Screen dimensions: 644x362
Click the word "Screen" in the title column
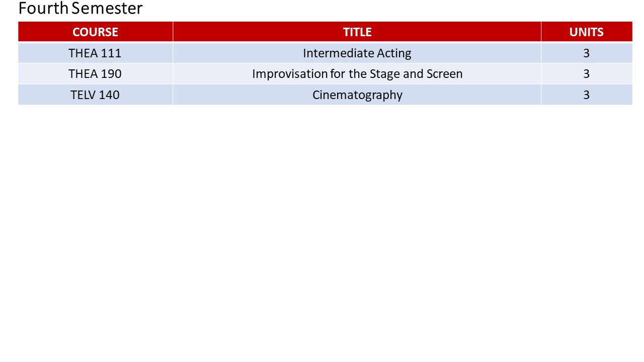pos(444,74)
